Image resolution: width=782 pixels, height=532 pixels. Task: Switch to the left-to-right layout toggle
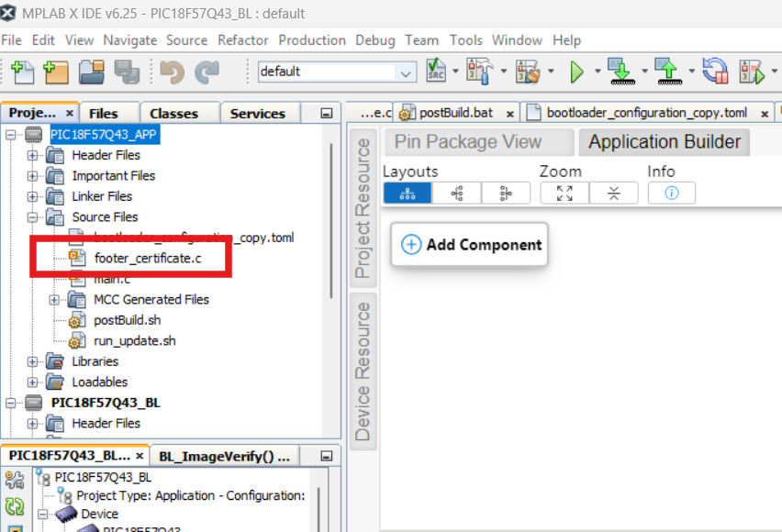click(456, 193)
